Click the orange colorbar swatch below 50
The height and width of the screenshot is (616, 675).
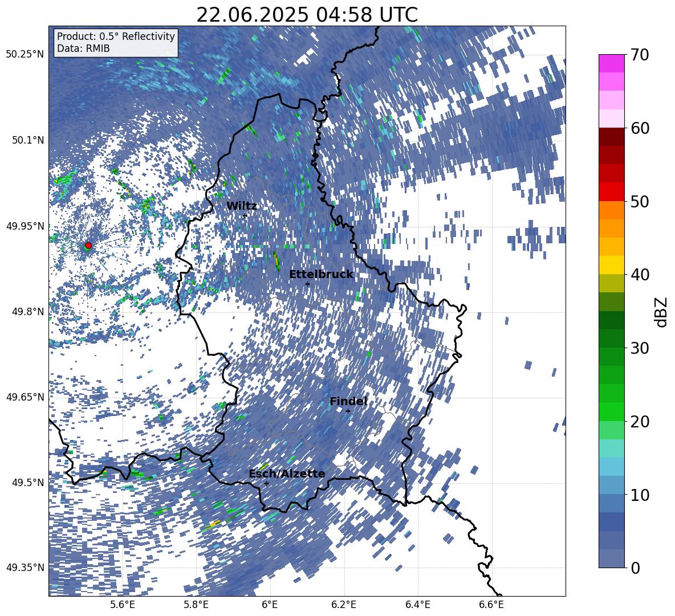point(611,210)
